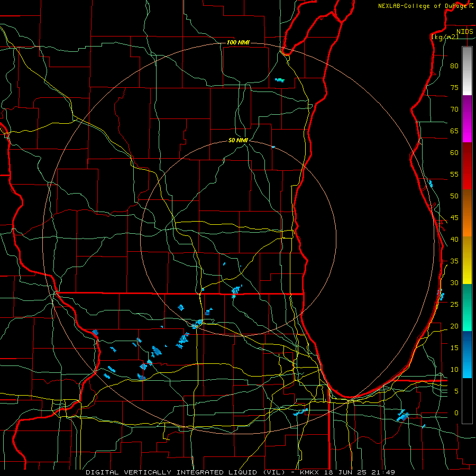476x476 pixels.
Task: Click the NIDS label above the legend
Action: click(465, 32)
